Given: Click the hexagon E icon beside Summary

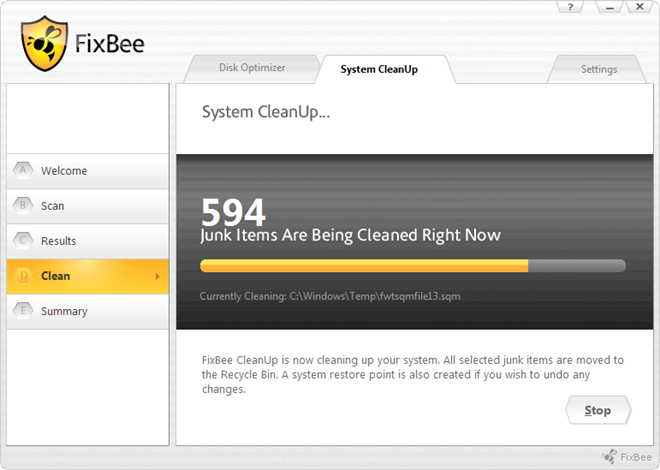Looking at the screenshot, I should (23, 311).
